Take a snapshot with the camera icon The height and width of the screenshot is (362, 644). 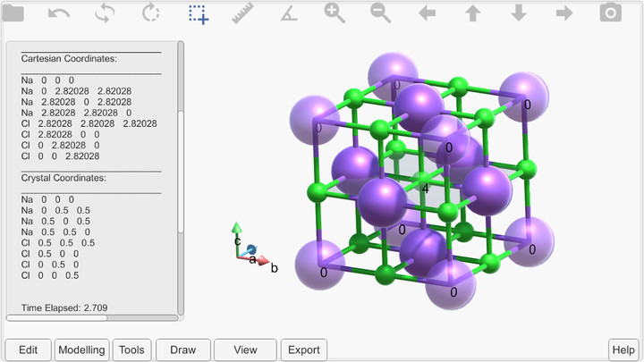[610, 13]
